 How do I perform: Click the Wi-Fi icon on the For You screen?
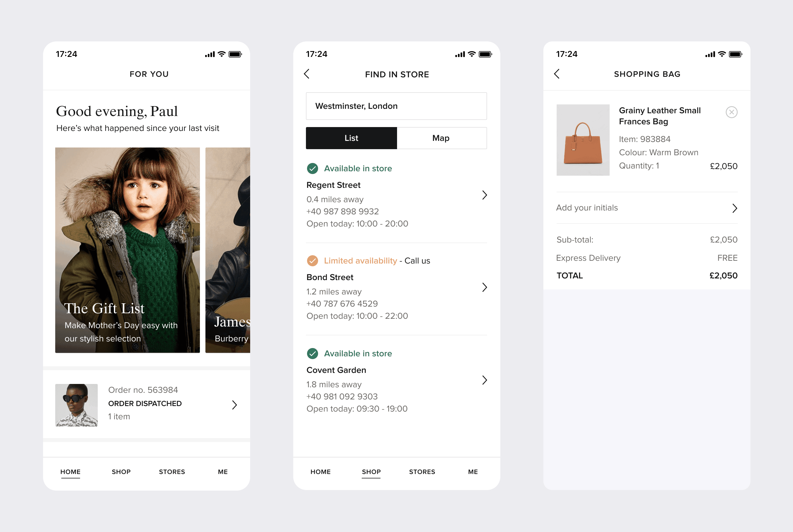(221, 54)
